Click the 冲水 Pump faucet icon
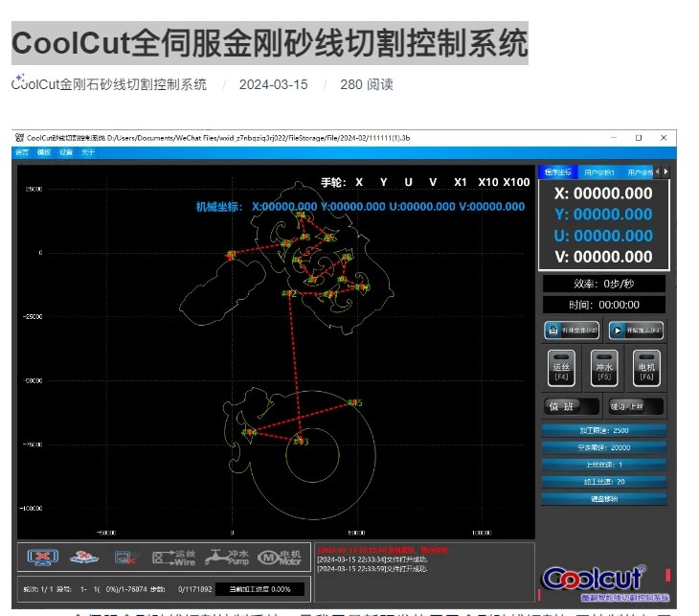This screenshot has height=616, width=699. [x=227, y=558]
